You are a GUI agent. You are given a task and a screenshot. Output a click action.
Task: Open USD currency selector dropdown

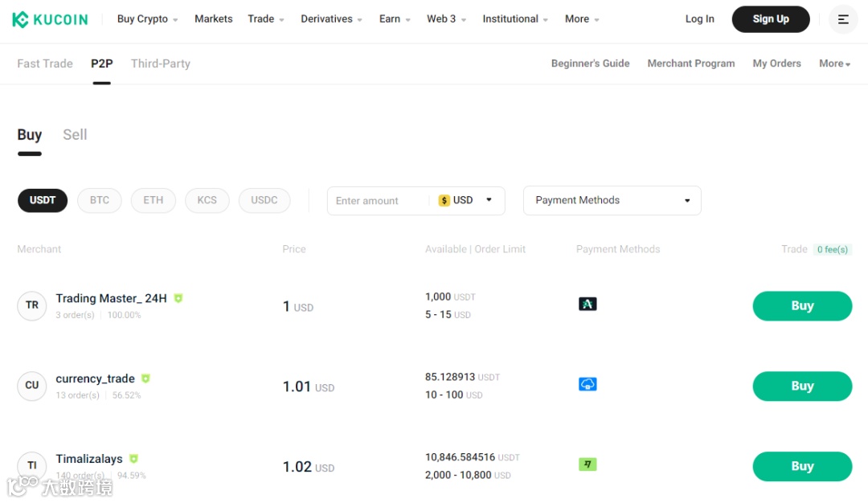click(465, 200)
